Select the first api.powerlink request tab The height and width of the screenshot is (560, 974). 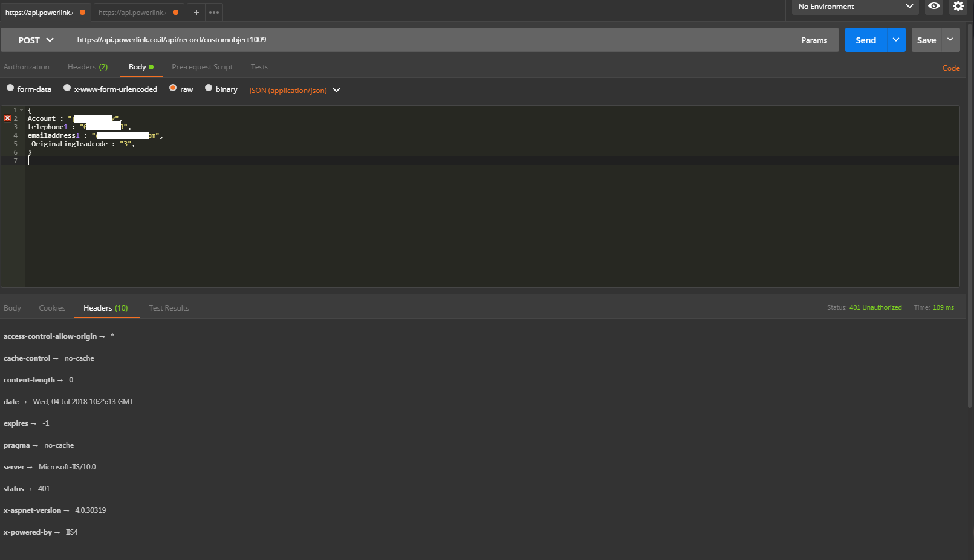click(46, 13)
